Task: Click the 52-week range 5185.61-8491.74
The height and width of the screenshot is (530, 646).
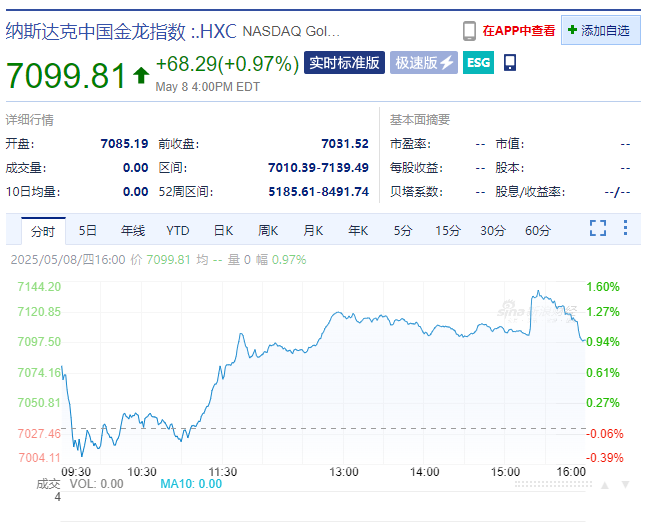Action: click(x=318, y=192)
